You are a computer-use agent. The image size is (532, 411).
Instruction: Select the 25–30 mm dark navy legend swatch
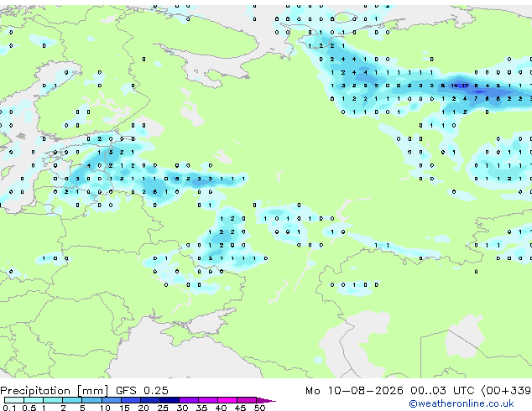(169, 400)
